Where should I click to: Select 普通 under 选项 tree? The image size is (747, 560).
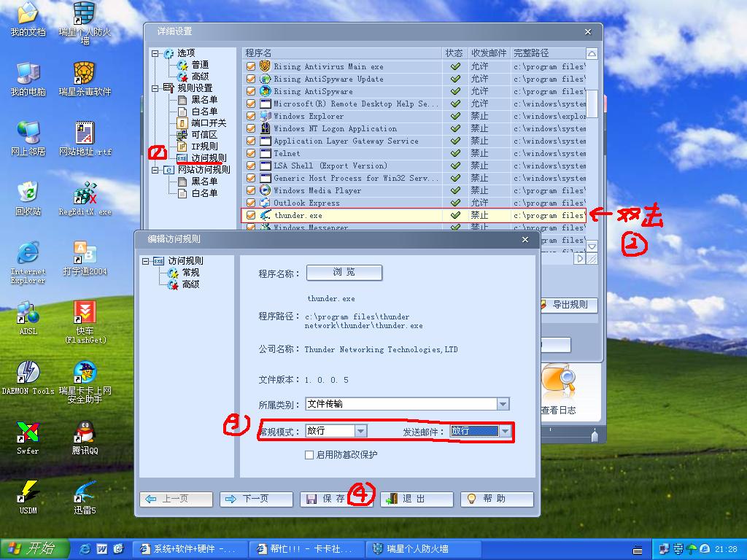(x=200, y=65)
